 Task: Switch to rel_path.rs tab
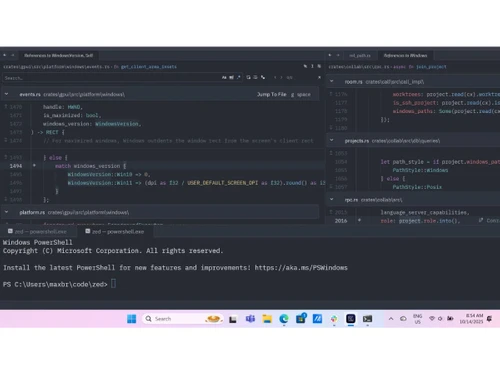pos(360,55)
